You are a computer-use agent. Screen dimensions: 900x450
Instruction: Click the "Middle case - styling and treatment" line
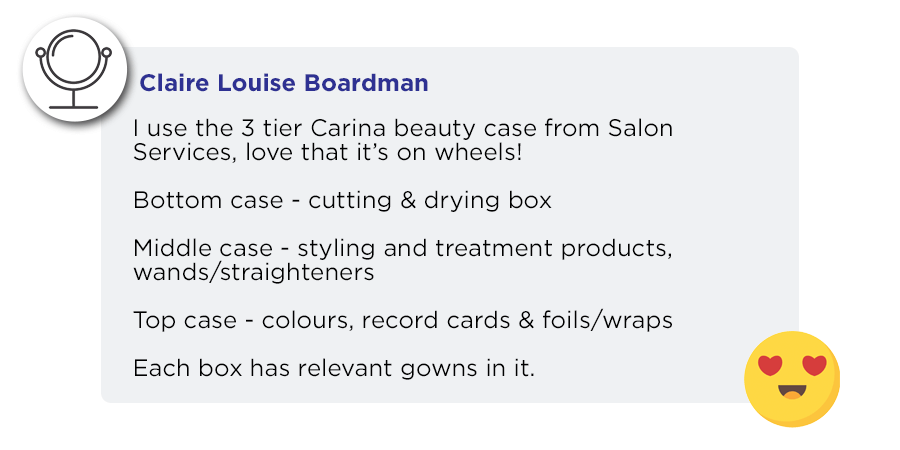click(403, 249)
